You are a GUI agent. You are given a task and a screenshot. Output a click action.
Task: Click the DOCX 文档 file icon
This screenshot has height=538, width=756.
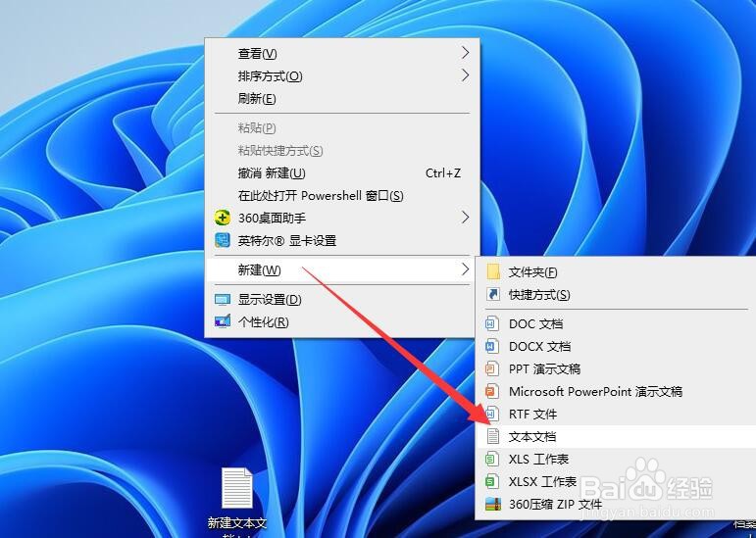[x=492, y=346]
